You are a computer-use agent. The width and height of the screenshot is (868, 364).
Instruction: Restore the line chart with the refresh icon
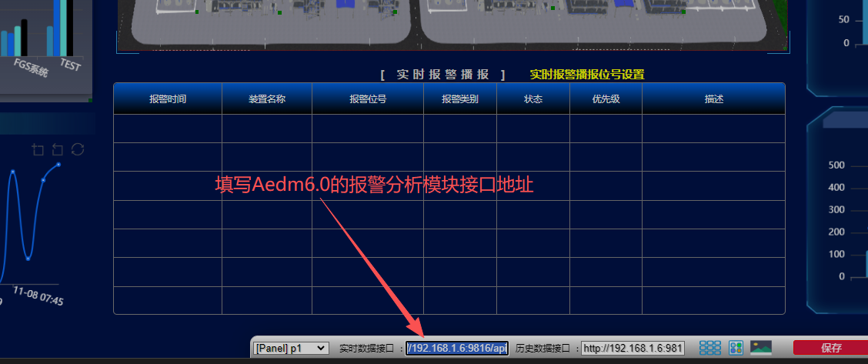77,149
